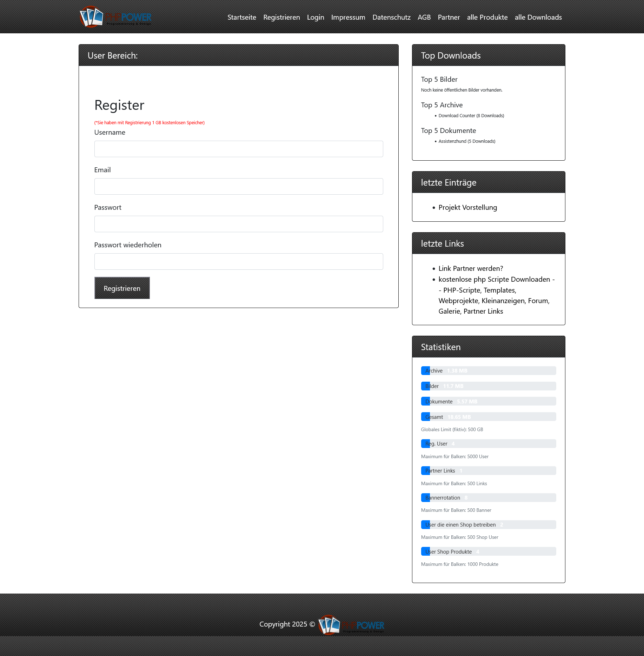Click the Gesamt storage progress bar
Viewport: 644px width, 656px height.
(488, 417)
